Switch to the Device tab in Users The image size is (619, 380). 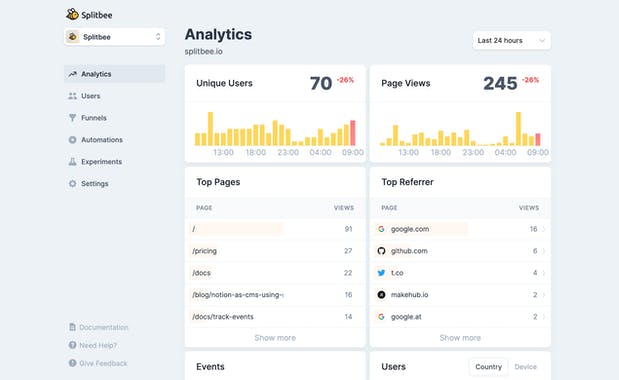click(525, 367)
